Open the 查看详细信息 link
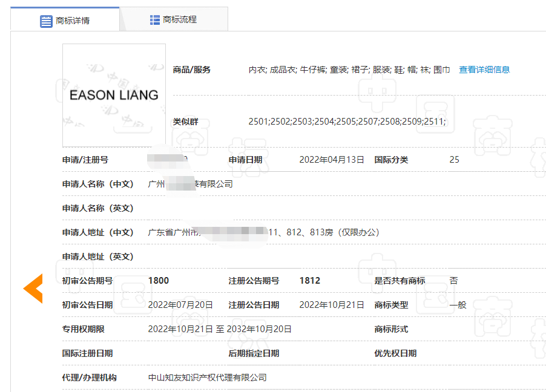 (484, 70)
